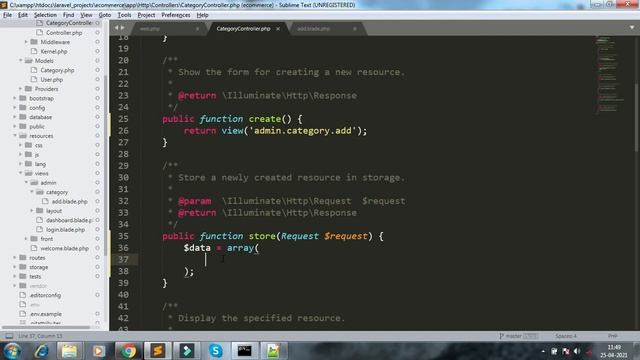Screen dimensions: 640x360
Task: Open the File menu
Action: coord(7,15)
